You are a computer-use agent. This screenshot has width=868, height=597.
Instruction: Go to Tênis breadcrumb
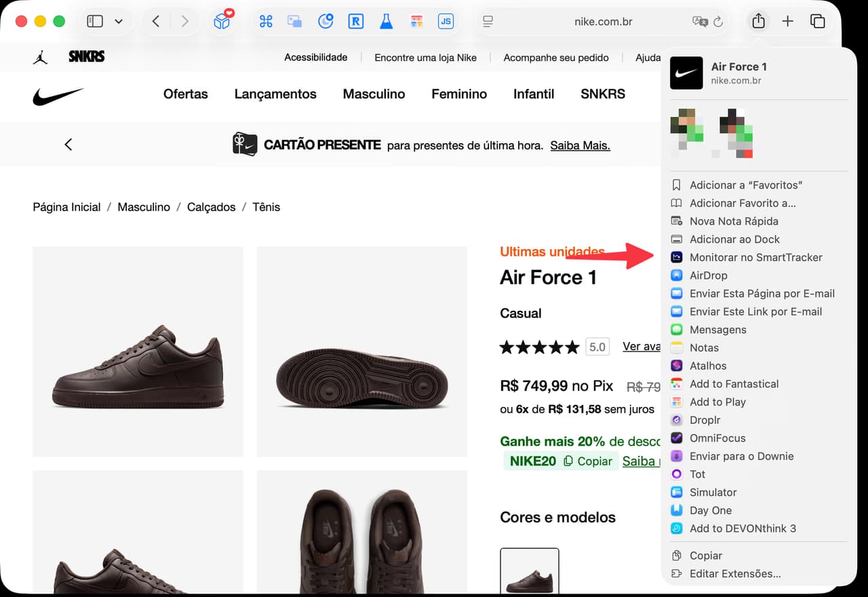pyautogui.click(x=267, y=207)
